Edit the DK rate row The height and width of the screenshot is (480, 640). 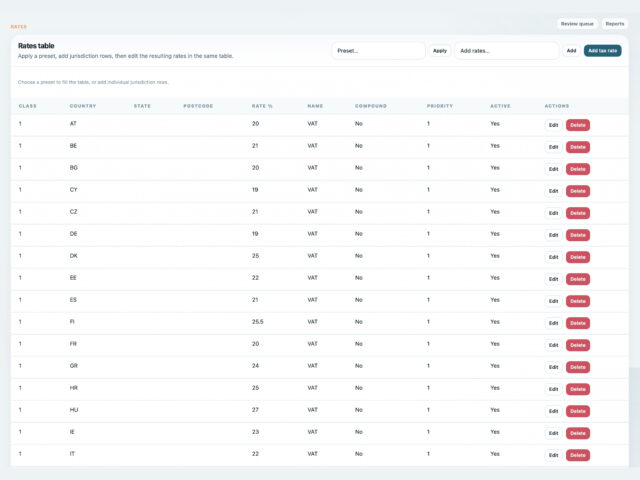[x=553, y=257]
